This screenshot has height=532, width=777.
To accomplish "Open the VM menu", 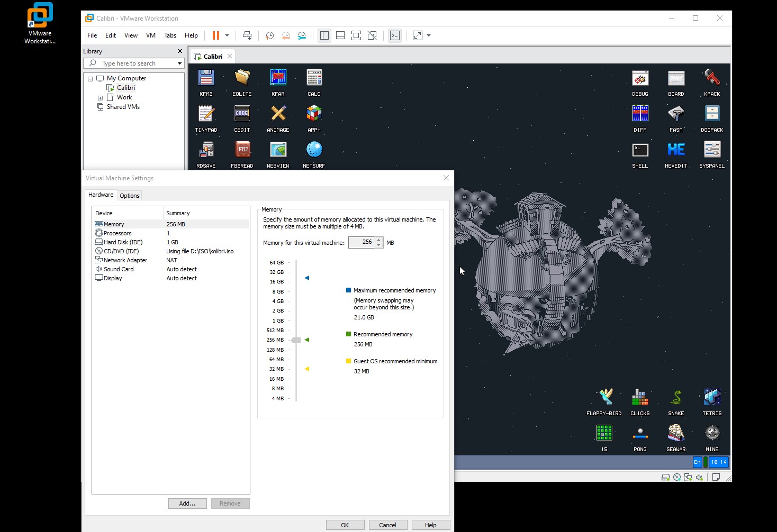I will coord(150,35).
